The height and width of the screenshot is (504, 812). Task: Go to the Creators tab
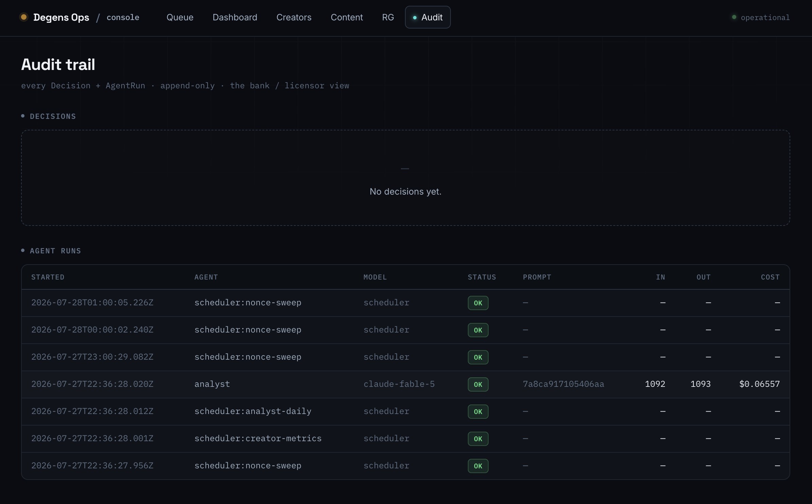point(294,17)
